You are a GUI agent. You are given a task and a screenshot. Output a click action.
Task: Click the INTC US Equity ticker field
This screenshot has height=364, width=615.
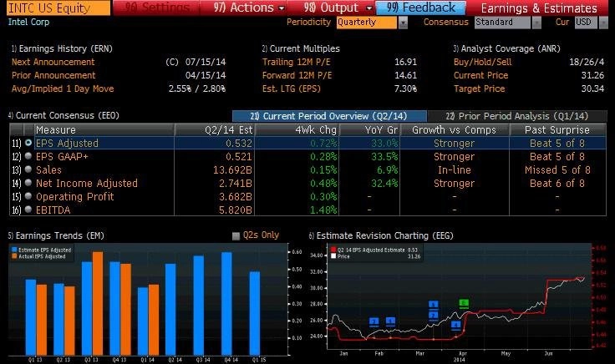point(58,8)
